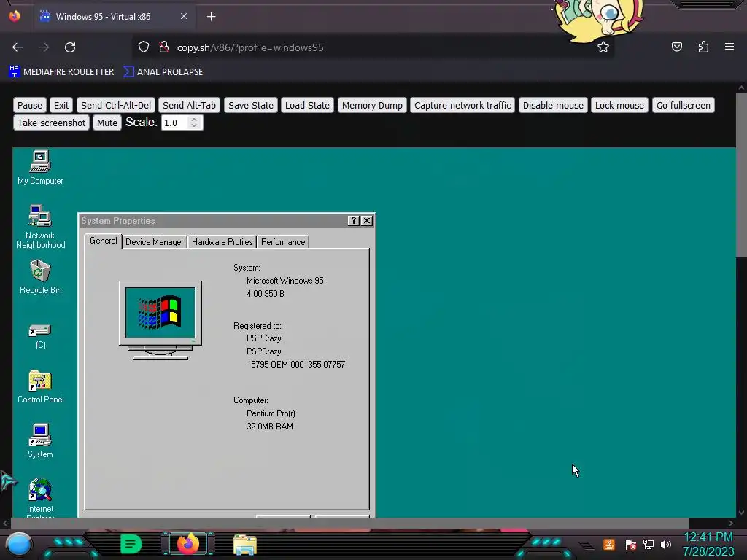Screen dimensions: 747x560
Task: Open the green notes app on taskbar
Action: (x=131, y=544)
